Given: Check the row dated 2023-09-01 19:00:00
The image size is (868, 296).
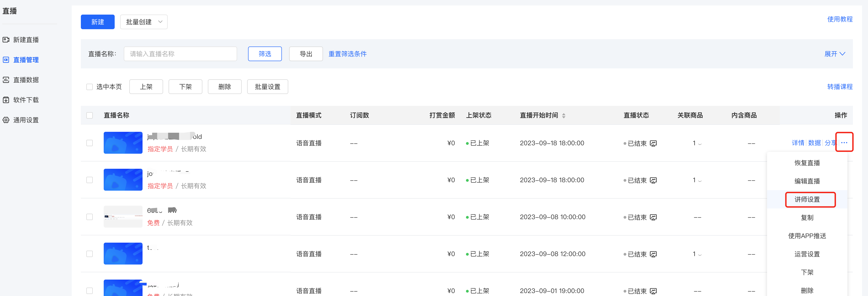Looking at the screenshot, I should pyautogui.click(x=90, y=291).
